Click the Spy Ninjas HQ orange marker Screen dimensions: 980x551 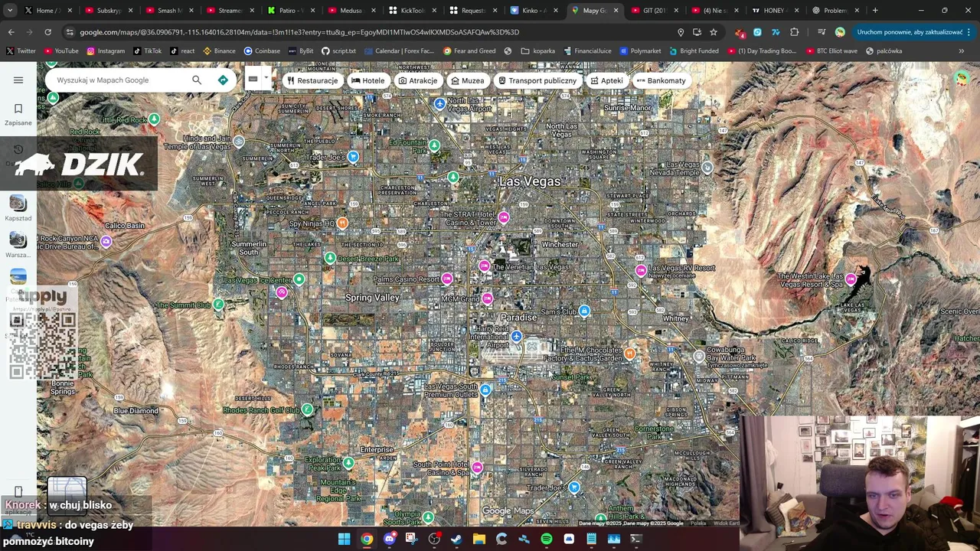342,223
